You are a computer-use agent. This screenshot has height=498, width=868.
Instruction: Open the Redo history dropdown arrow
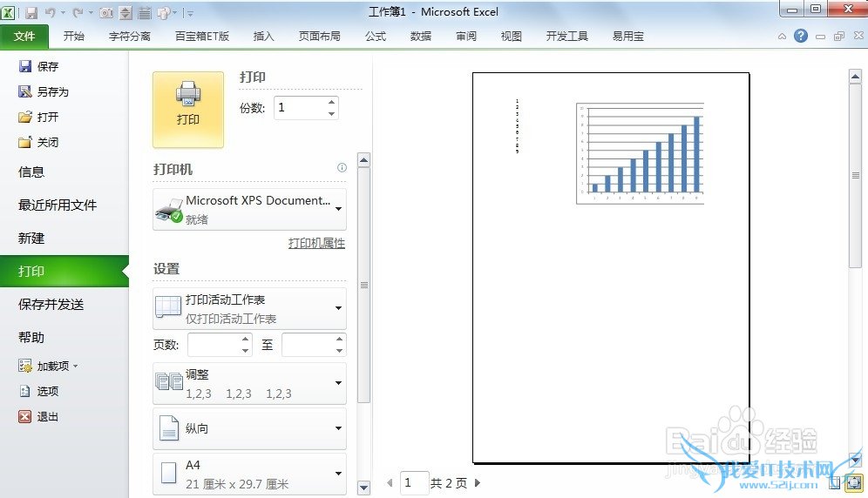point(91,12)
